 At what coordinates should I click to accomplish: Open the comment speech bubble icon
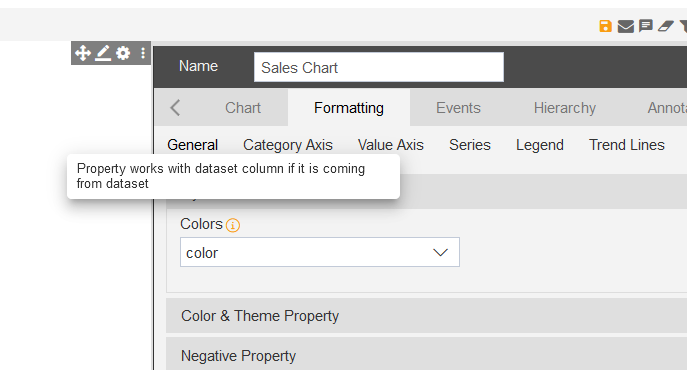click(x=646, y=26)
